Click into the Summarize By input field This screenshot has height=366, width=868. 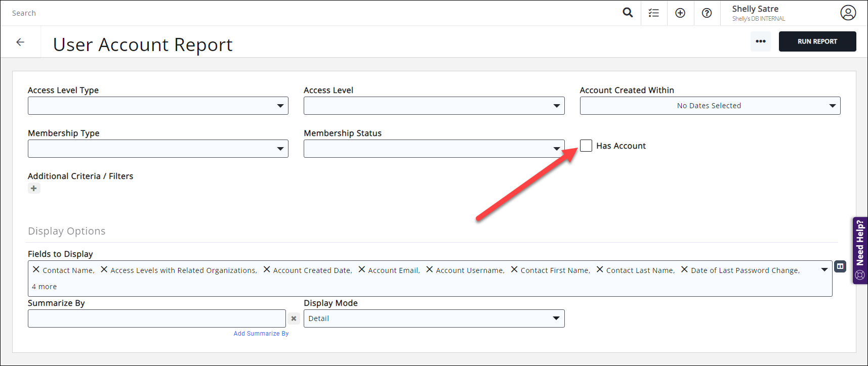tap(156, 318)
